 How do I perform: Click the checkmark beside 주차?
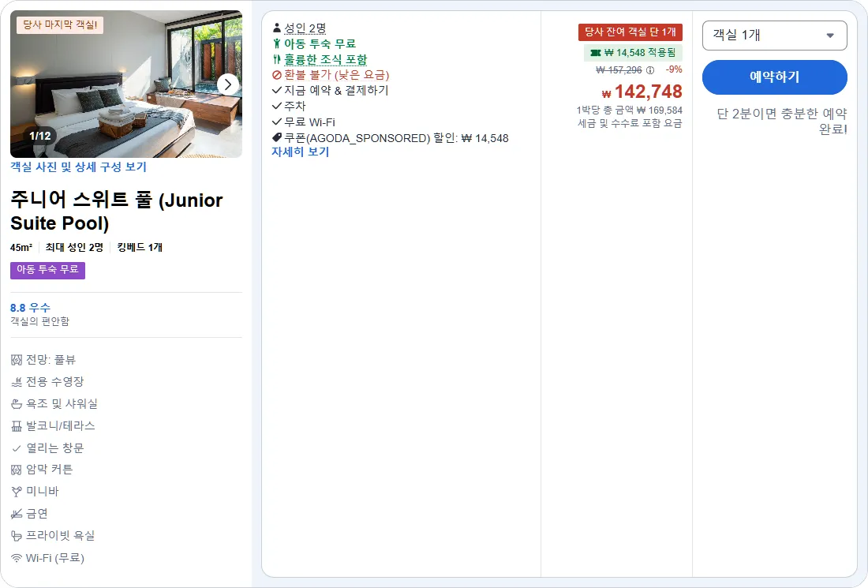277,106
